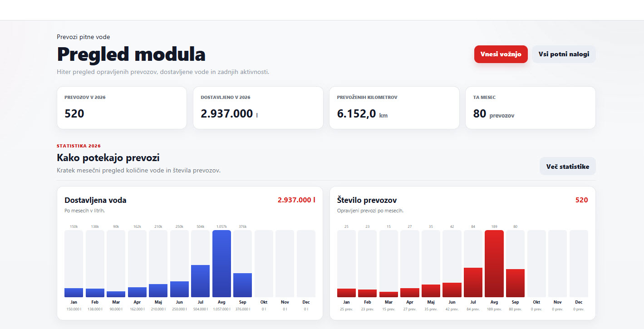Select the red "2.937.000 l" chart total

(296, 200)
